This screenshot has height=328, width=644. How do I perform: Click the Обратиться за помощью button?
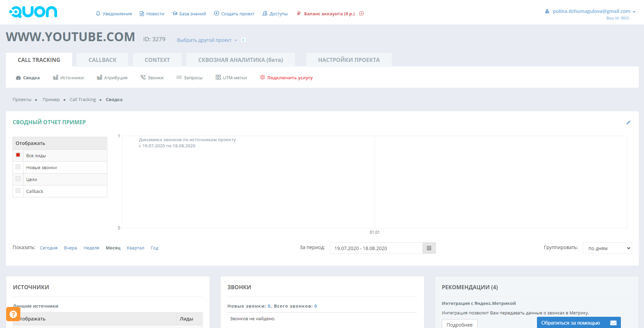click(x=579, y=323)
